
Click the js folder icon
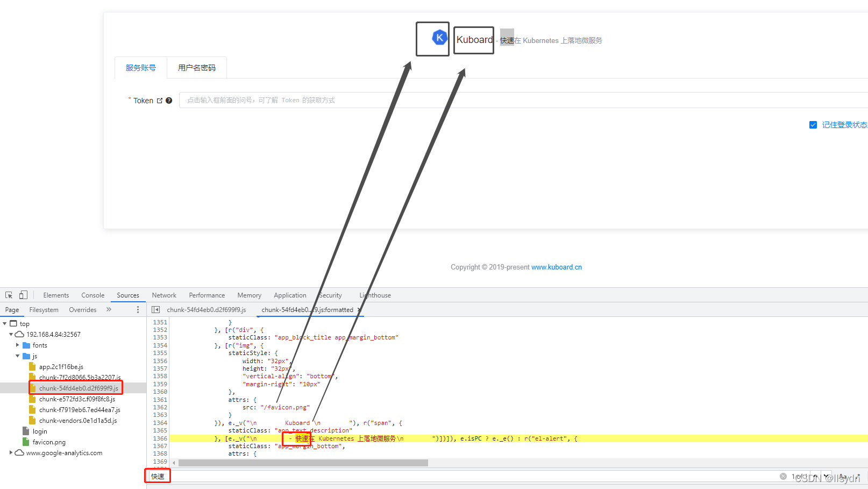click(26, 356)
